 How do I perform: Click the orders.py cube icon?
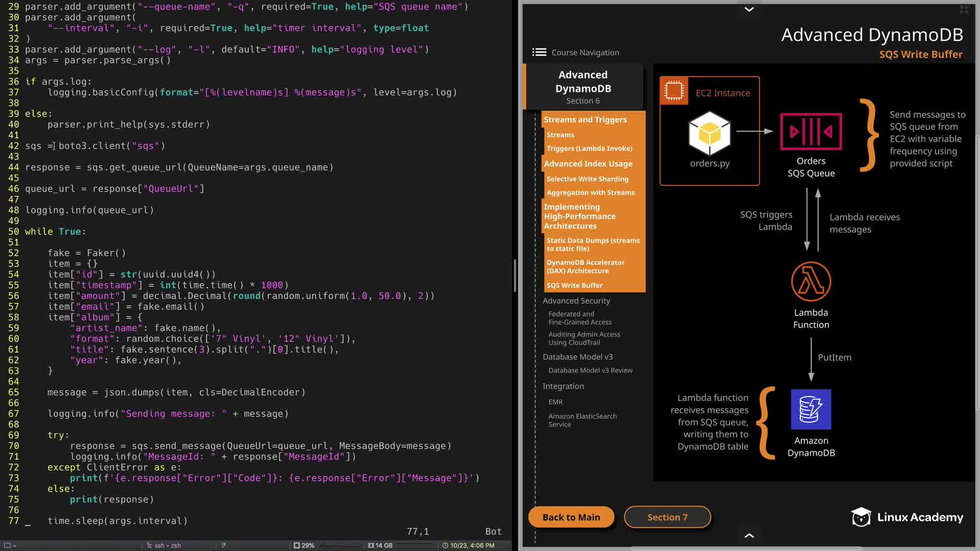pyautogui.click(x=709, y=134)
